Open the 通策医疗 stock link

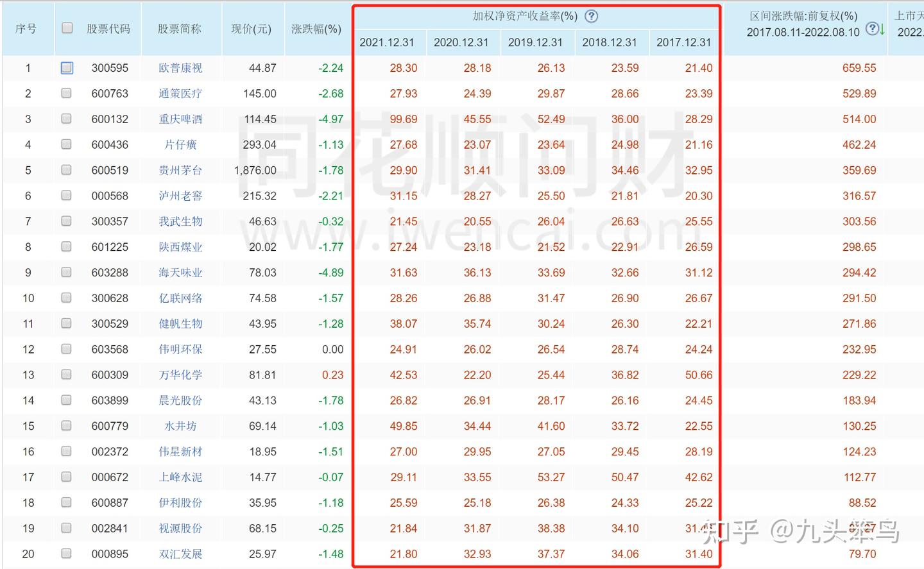pyautogui.click(x=180, y=93)
